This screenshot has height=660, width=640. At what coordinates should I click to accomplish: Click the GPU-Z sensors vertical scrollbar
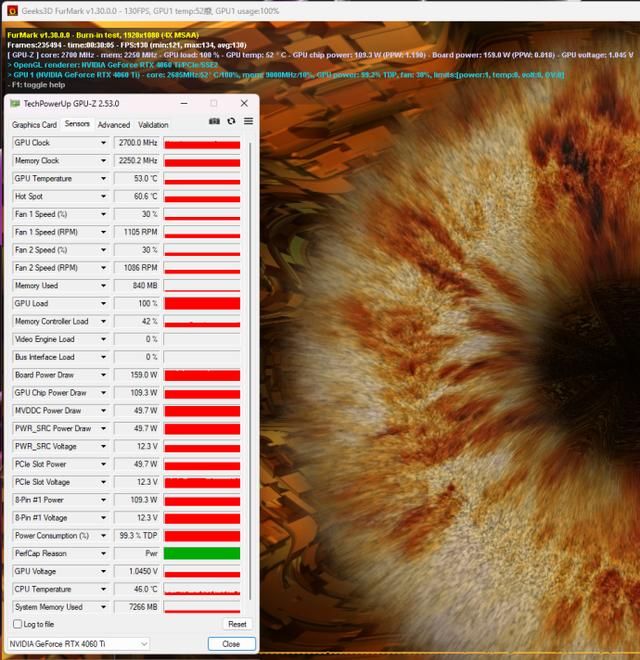click(251, 370)
